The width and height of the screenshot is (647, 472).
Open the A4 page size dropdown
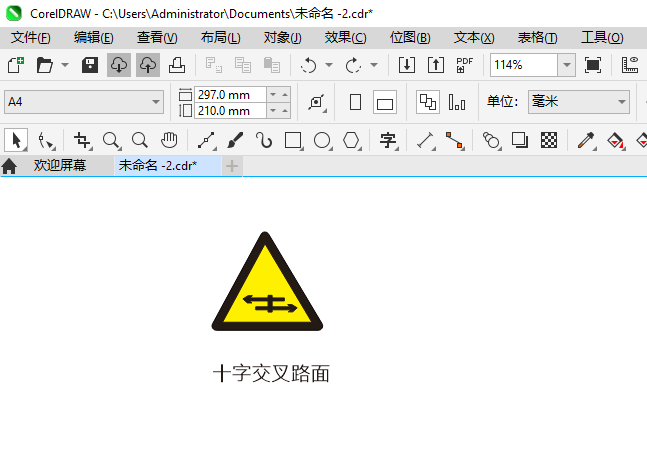click(x=84, y=102)
